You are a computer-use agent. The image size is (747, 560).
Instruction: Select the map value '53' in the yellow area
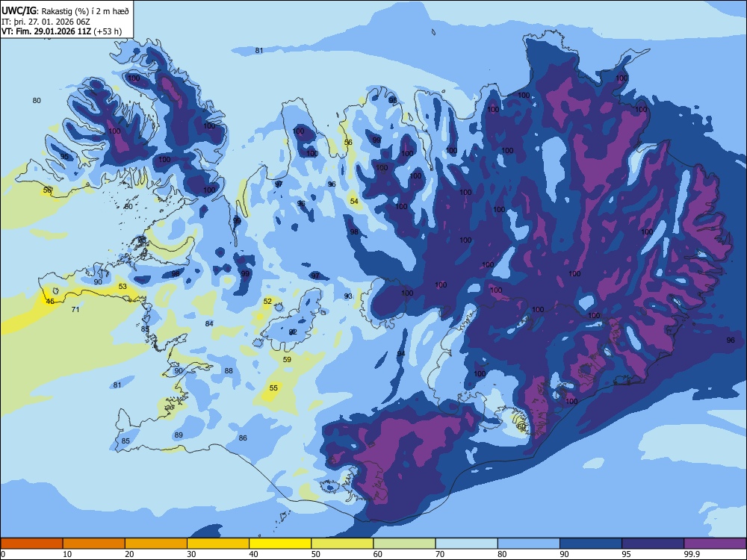(x=123, y=287)
